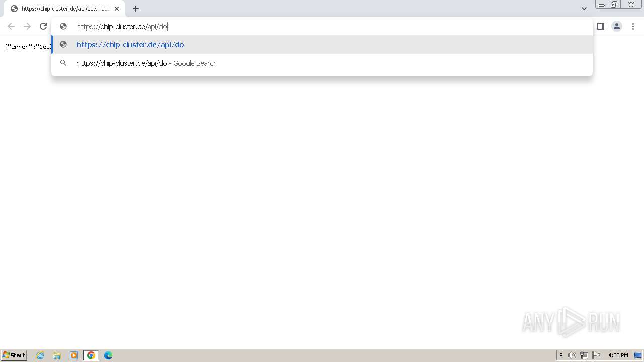Switch to Chrome in the taskbar
This screenshot has width=644, height=362.
coord(91,355)
